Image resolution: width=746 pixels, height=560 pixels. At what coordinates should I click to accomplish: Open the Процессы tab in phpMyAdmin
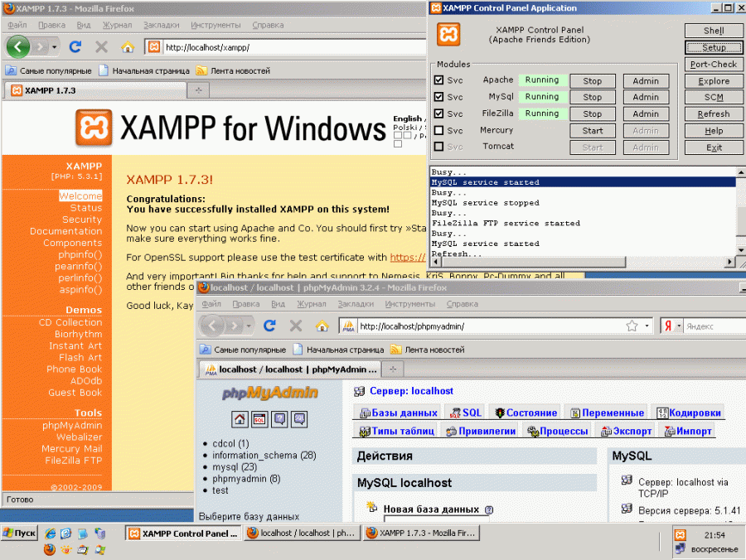click(558, 431)
